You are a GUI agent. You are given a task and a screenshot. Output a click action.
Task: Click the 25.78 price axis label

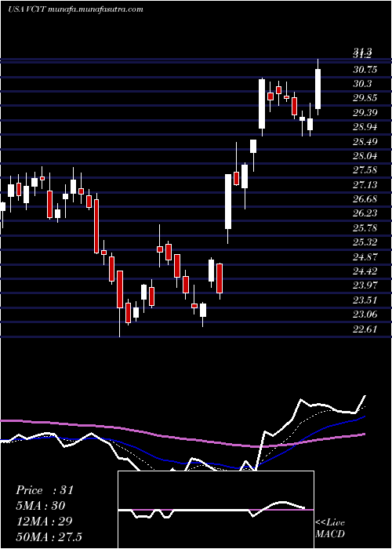coord(365,228)
